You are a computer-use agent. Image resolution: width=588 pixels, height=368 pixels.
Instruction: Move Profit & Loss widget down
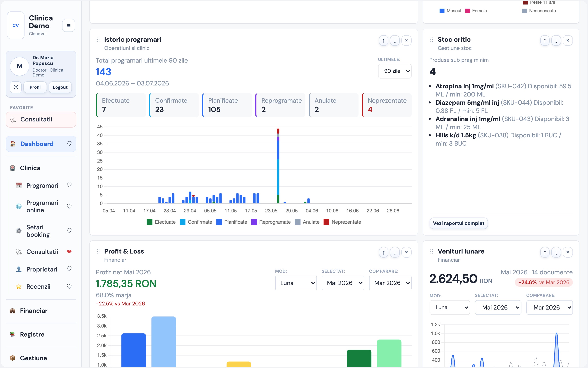click(395, 252)
